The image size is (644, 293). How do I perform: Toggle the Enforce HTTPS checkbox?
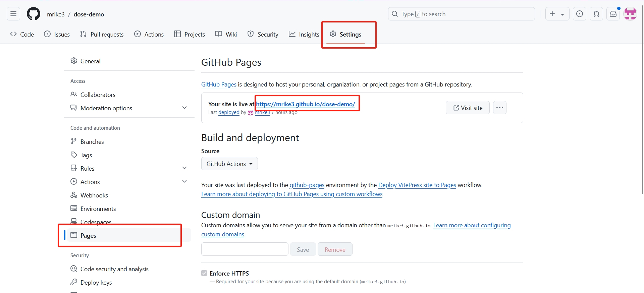204,273
